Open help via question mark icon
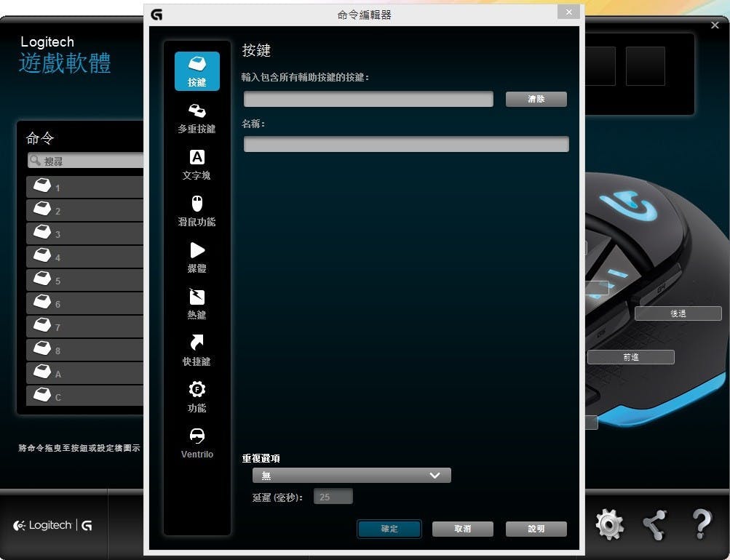 tap(702, 524)
